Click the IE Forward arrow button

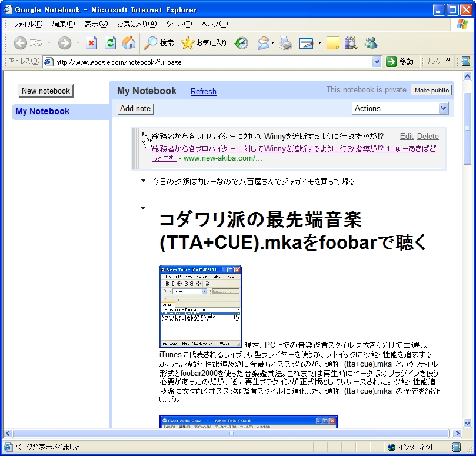click(65, 43)
